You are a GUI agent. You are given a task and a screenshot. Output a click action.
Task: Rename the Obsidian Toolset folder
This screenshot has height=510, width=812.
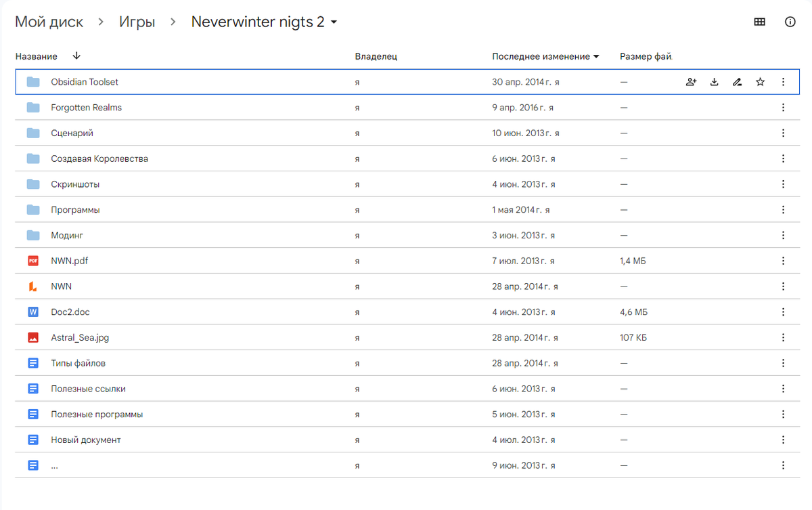click(x=737, y=82)
